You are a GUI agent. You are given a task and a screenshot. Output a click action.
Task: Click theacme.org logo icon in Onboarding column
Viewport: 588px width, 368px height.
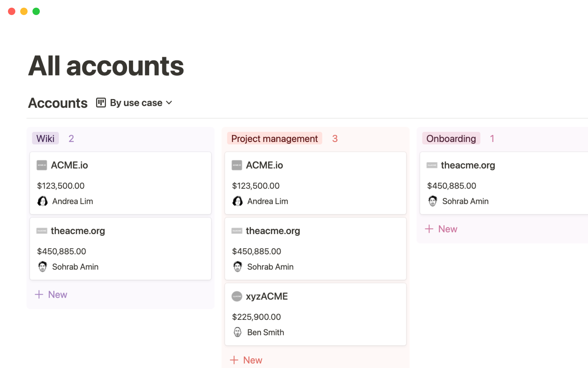[x=432, y=165]
